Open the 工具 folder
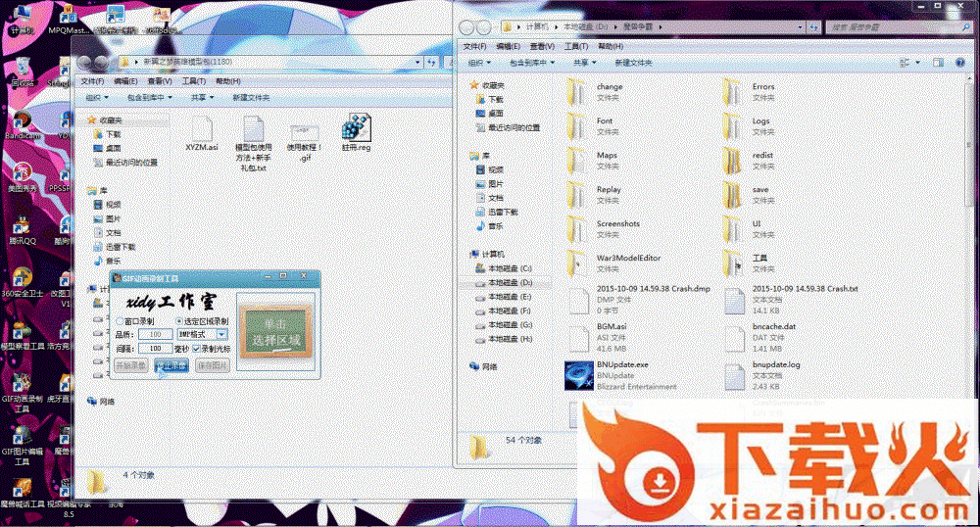 click(748, 263)
